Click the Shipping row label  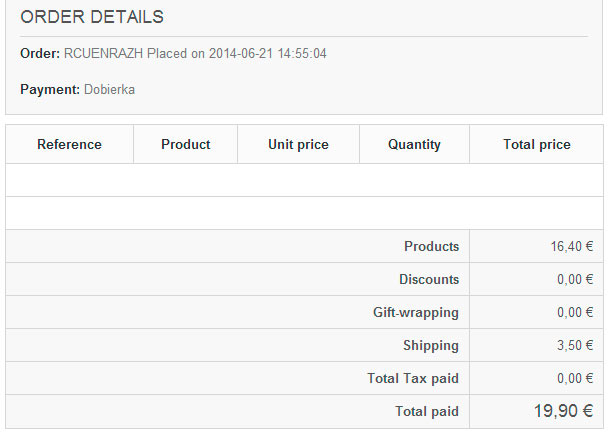pyautogui.click(x=431, y=346)
